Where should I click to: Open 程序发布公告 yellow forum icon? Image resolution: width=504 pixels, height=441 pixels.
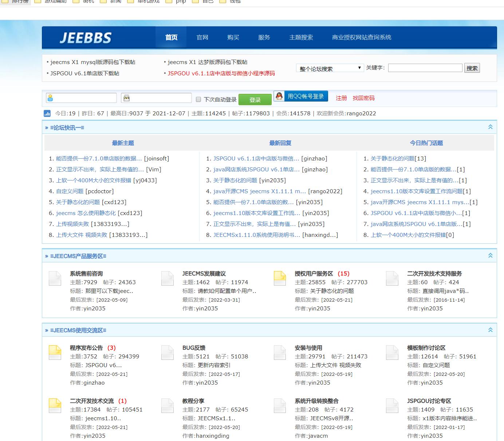tap(55, 353)
